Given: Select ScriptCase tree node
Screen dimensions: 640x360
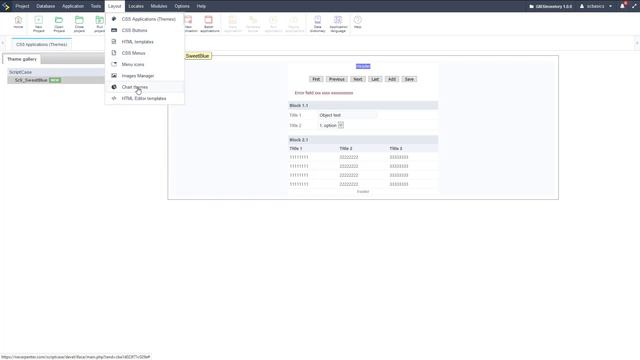Looking at the screenshot, I should 20,72.
